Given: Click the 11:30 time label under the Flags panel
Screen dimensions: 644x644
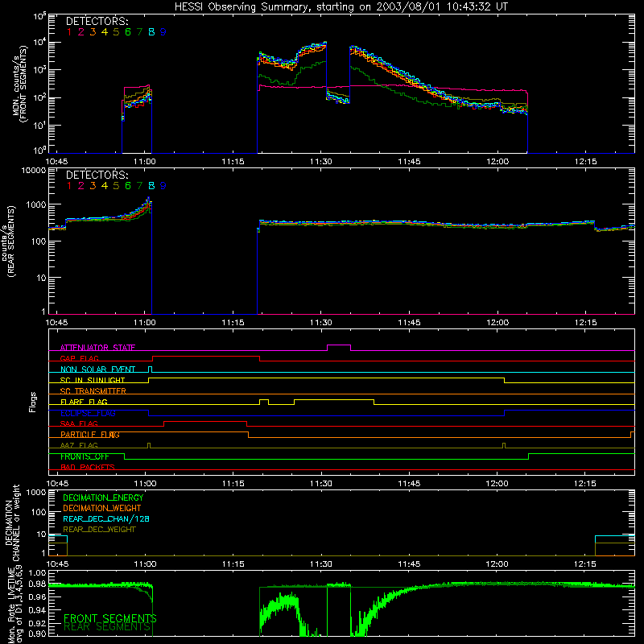Looking at the screenshot, I should 320,484.
